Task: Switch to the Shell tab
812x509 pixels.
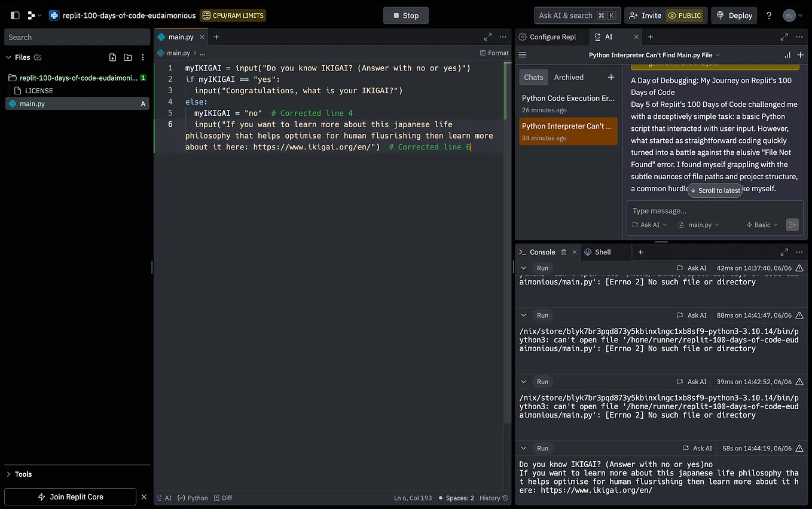Action: tap(598, 252)
